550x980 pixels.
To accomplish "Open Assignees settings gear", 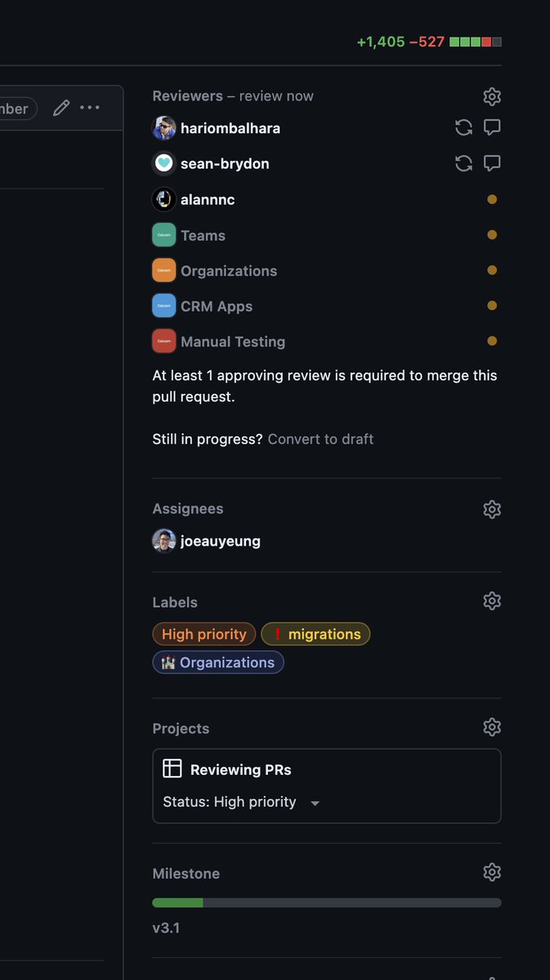I will point(491,510).
